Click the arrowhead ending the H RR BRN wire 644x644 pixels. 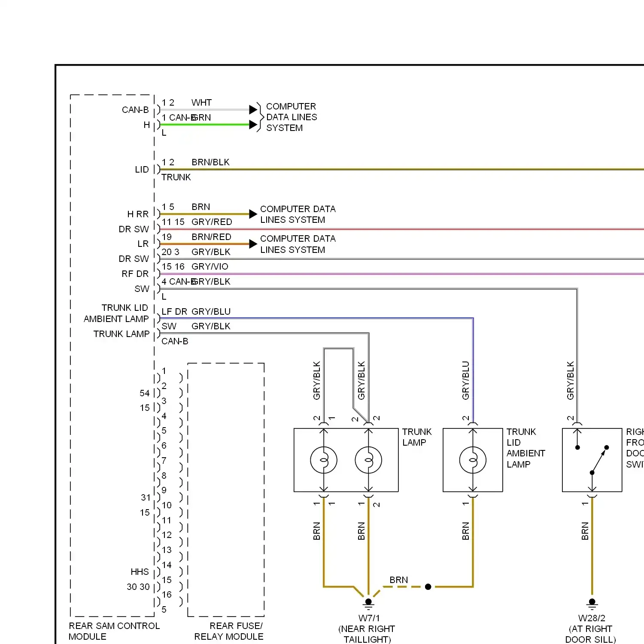tap(253, 214)
